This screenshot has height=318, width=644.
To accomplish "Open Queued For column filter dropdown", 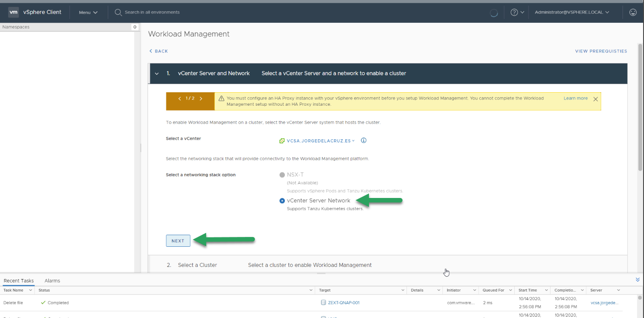I will [x=510, y=290].
